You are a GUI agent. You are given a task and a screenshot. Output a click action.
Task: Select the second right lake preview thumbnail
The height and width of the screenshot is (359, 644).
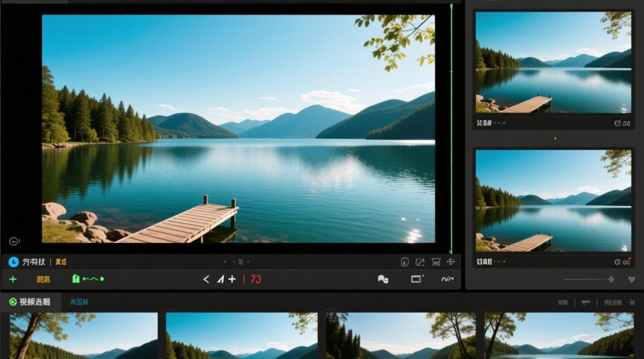tap(553, 200)
